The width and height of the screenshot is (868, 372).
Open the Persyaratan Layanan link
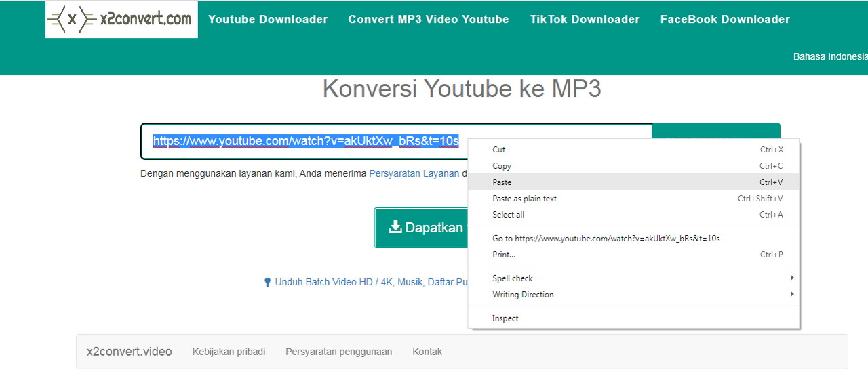tap(414, 173)
